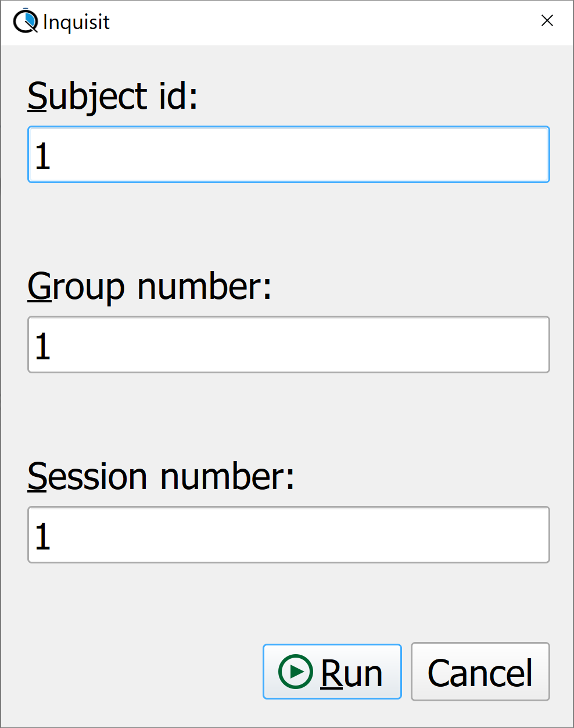The height and width of the screenshot is (728, 574).
Task: Place cursor after "1" in Session number
Action: pyautogui.click(x=52, y=536)
